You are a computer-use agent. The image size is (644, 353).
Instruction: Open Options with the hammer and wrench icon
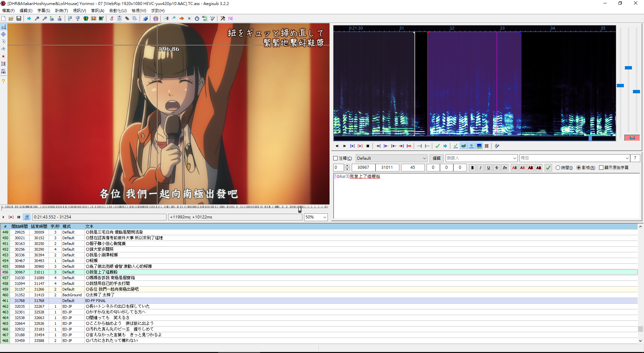[223, 18]
